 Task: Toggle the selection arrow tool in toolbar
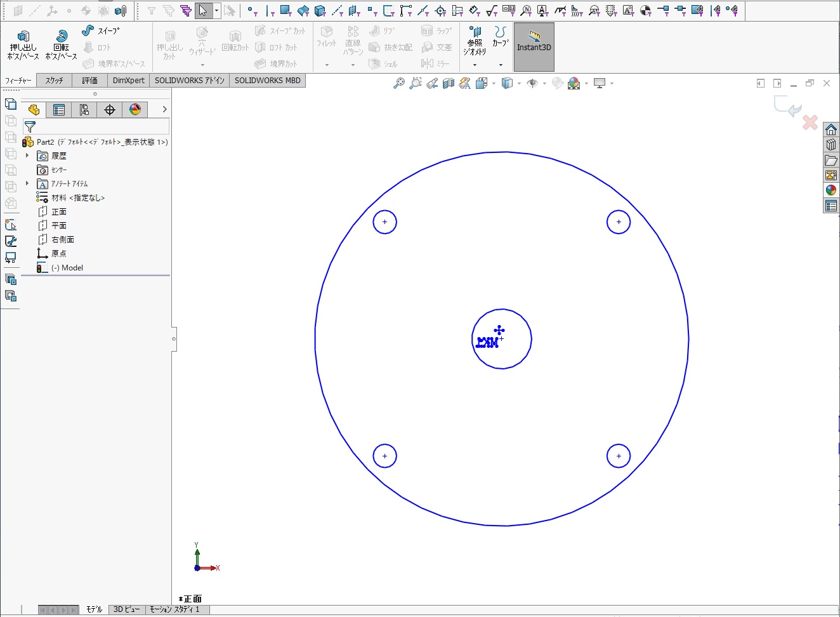click(x=203, y=11)
